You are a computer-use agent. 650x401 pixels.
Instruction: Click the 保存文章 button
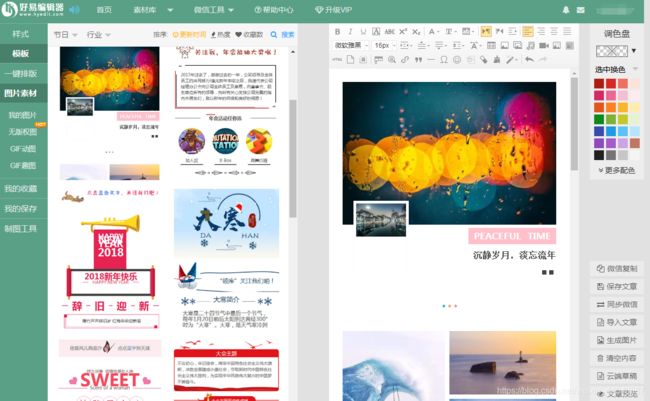pyautogui.click(x=617, y=287)
